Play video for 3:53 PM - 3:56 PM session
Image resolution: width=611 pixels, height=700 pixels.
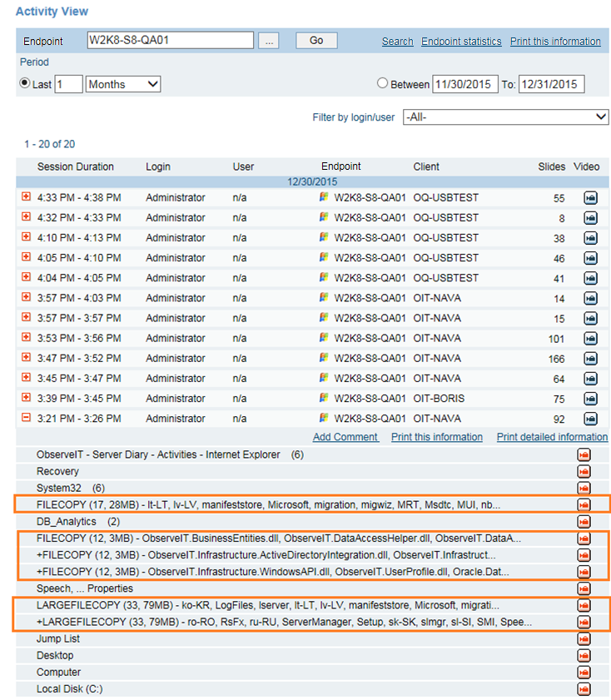[590, 339]
